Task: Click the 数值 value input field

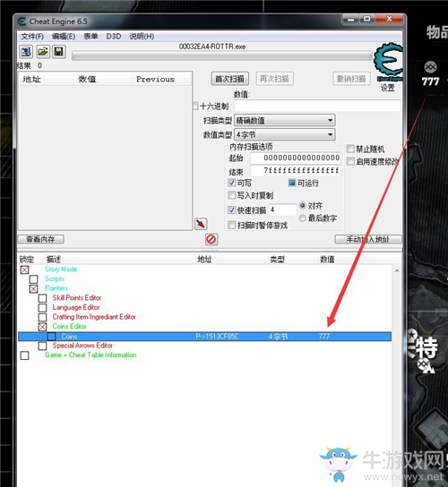Action: 317,106
